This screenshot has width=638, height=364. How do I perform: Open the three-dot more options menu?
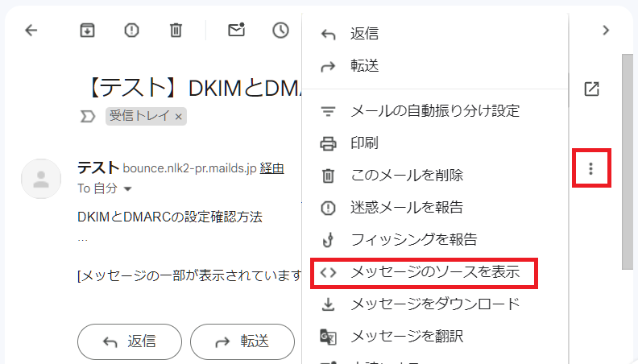pyautogui.click(x=590, y=168)
